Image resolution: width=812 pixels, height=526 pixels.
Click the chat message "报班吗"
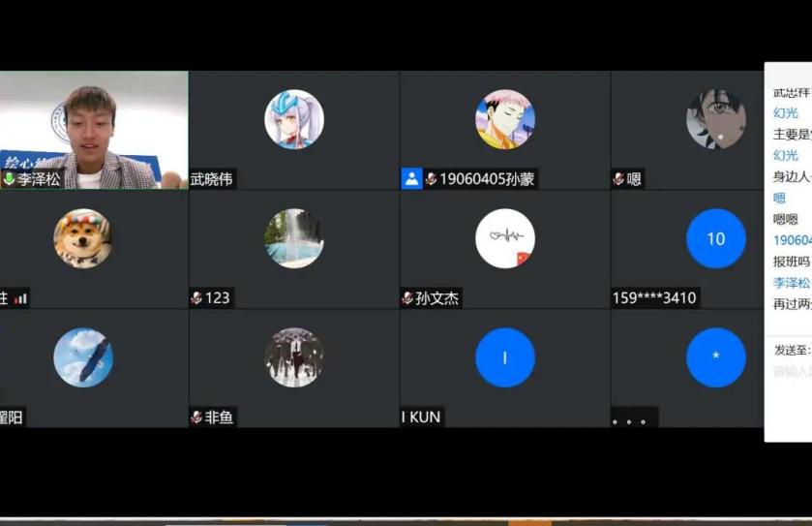tap(792, 262)
